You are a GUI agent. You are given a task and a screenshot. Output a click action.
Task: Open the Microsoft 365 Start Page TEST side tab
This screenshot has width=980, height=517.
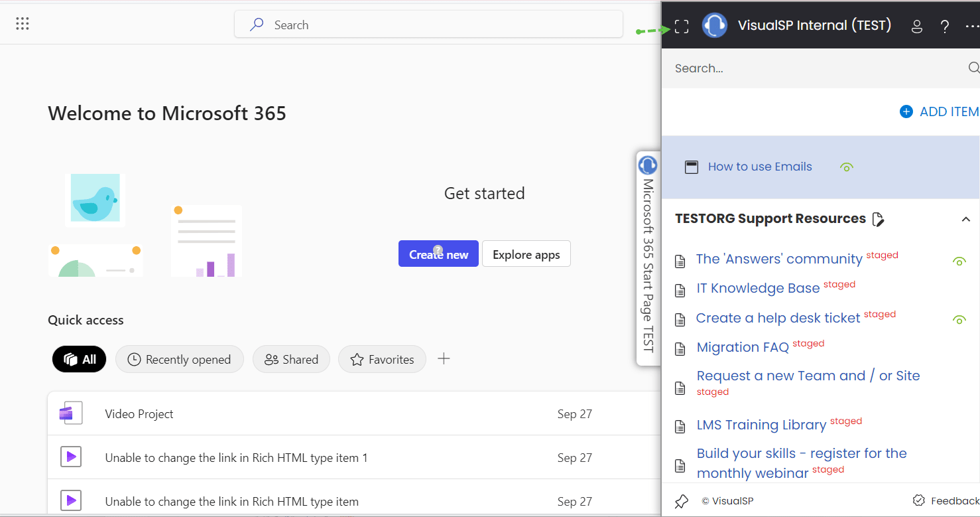pyautogui.click(x=648, y=259)
